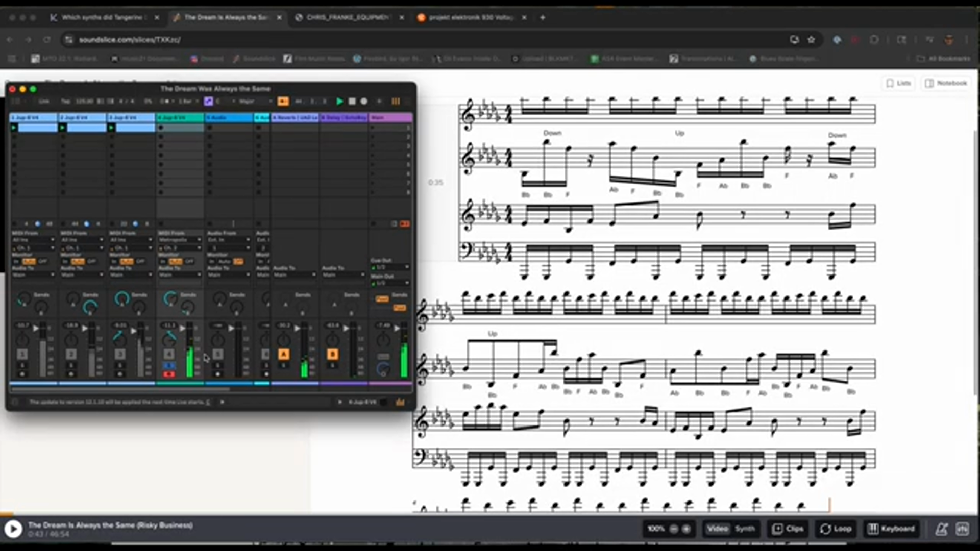This screenshot has width=980, height=551.
Task: Click track 3 Send A knob
Action: (121, 299)
